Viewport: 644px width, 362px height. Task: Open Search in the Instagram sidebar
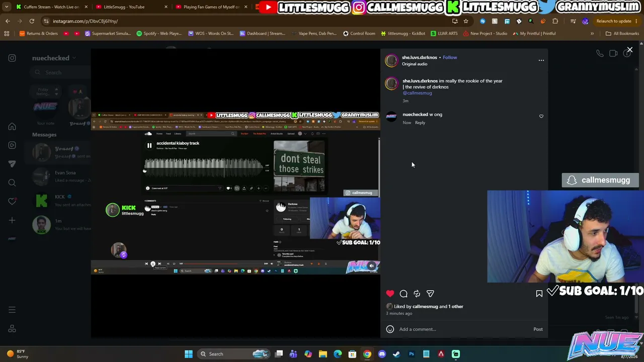[12, 183]
